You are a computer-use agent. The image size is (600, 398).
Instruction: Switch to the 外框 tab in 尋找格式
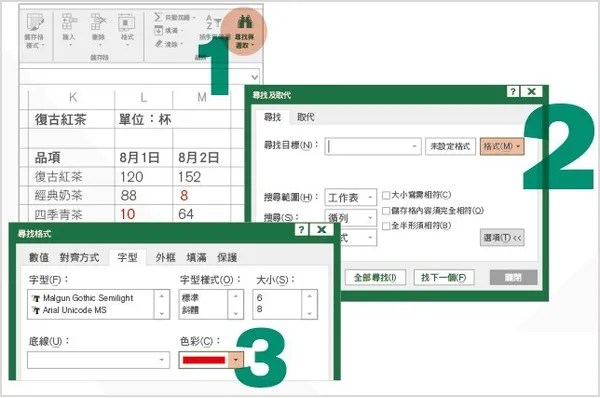coord(165,258)
